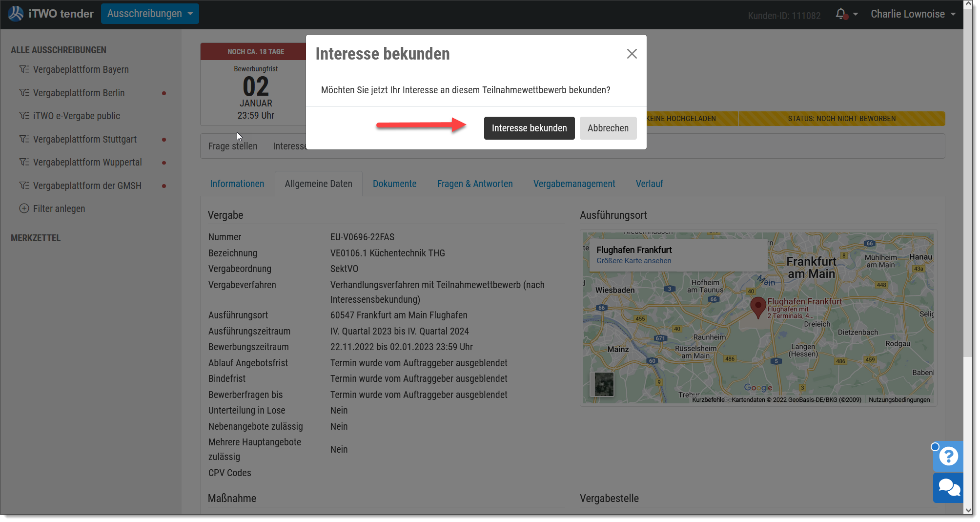Open the MERKZETTEL section
This screenshot has height=522, width=980.
click(36, 238)
